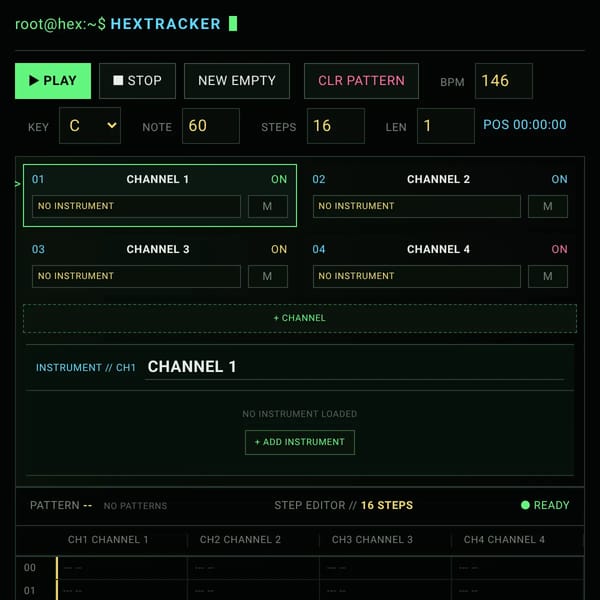Select the CHANNEL 3 card title
This screenshot has height=600, width=600.
[x=158, y=249]
